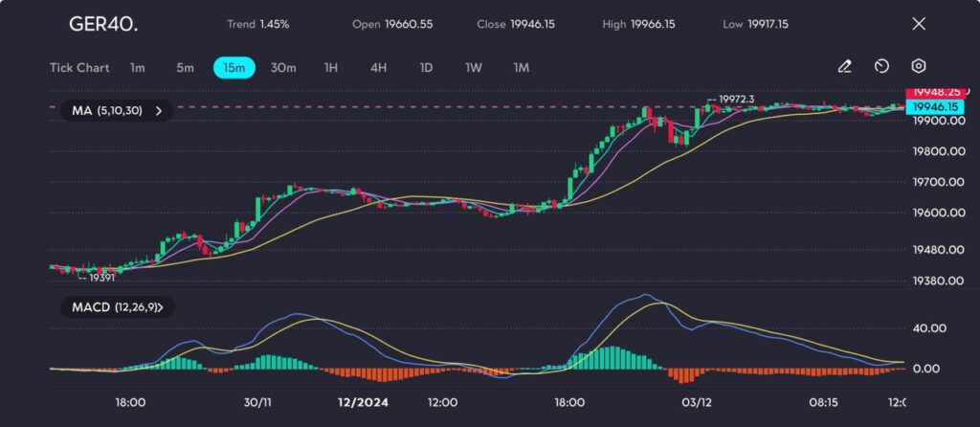This screenshot has height=427, width=980.
Task: Select the 1m timeframe
Action: 138,68
